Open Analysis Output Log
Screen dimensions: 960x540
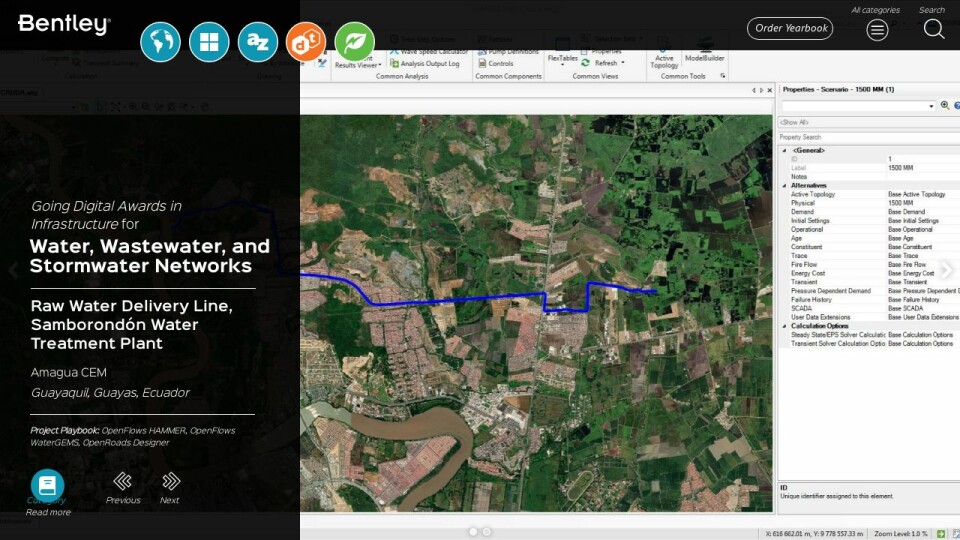point(424,64)
